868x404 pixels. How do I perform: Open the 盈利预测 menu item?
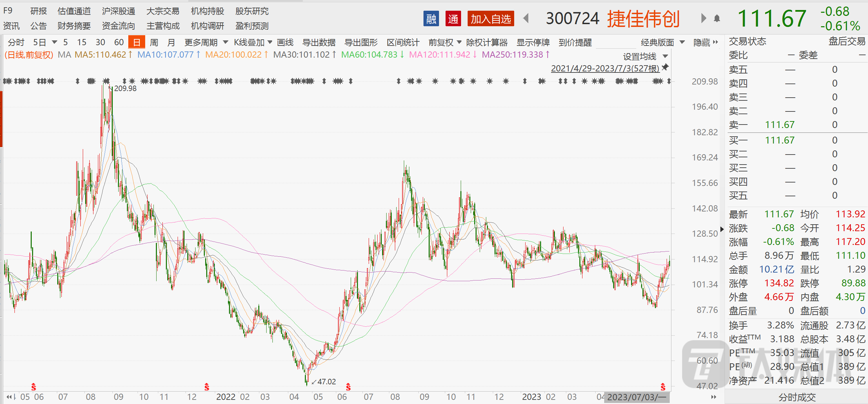tap(252, 26)
